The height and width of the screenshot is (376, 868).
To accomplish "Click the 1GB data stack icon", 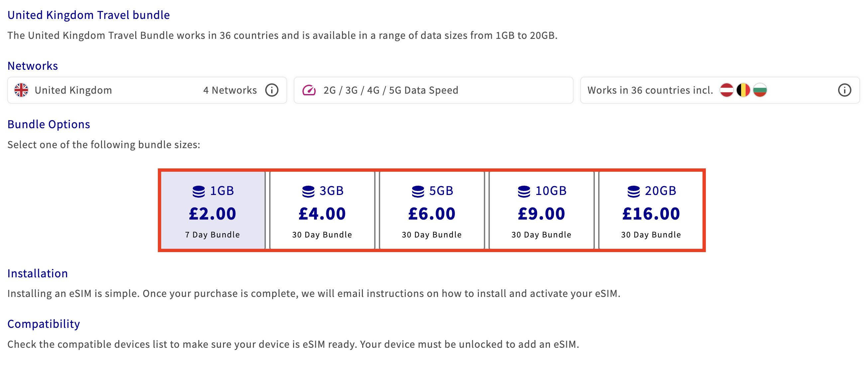I will tap(198, 191).
